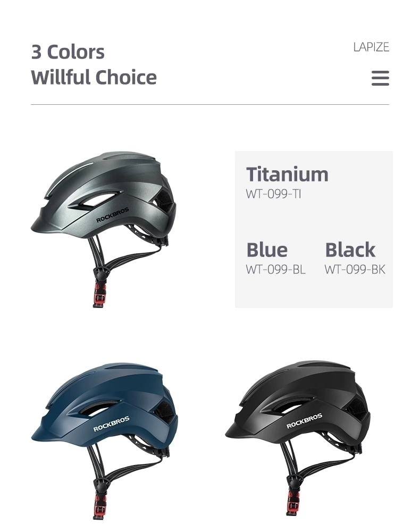420x532 pixels.
Task: Click the ROCKBROS logo on black helmet
Action: pos(304,421)
